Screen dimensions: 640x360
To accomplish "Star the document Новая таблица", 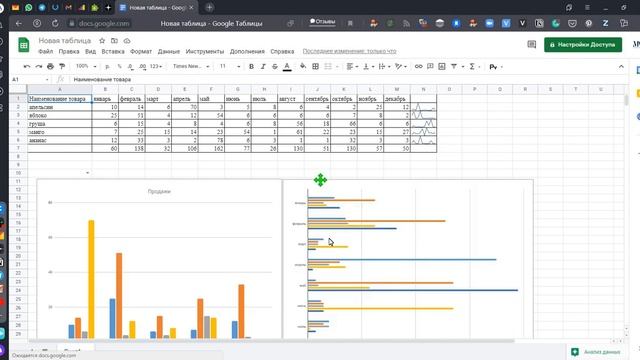I will click(102, 41).
